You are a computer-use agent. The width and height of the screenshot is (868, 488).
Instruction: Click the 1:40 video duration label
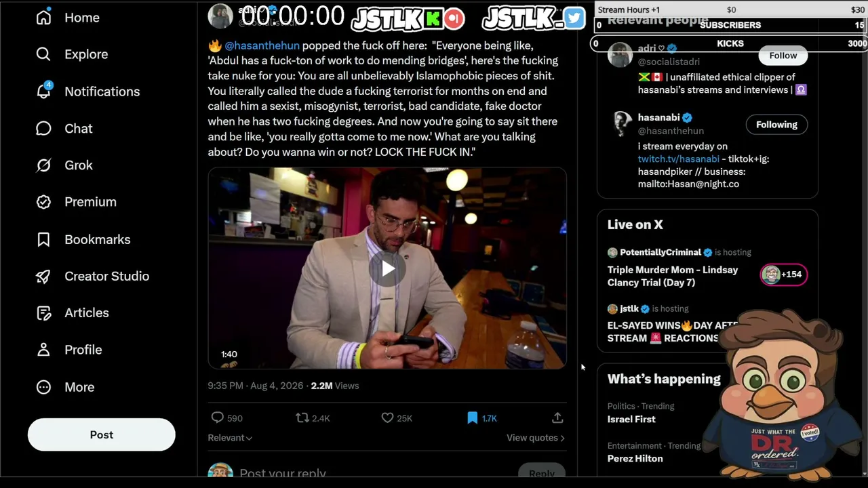pyautogui.click(x=229, y=354)
